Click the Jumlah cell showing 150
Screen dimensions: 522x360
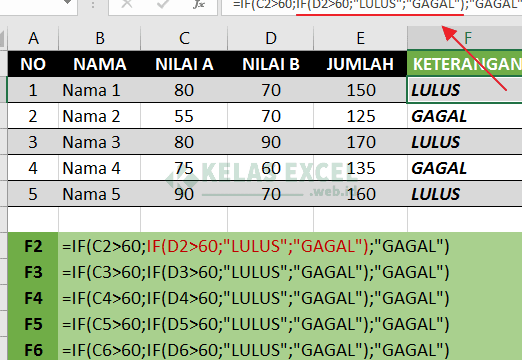pyautogui.click(x=360, y=90)
